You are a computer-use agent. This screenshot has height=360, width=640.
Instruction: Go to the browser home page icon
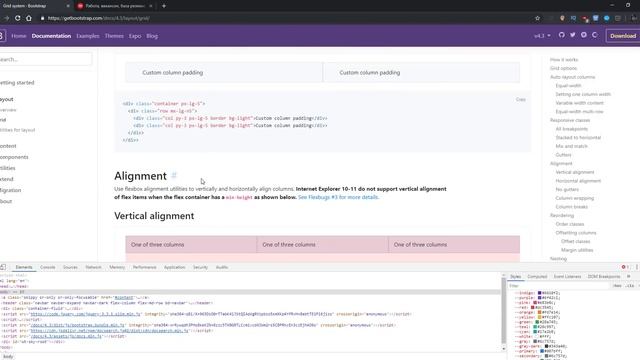(x=29, y=18)
